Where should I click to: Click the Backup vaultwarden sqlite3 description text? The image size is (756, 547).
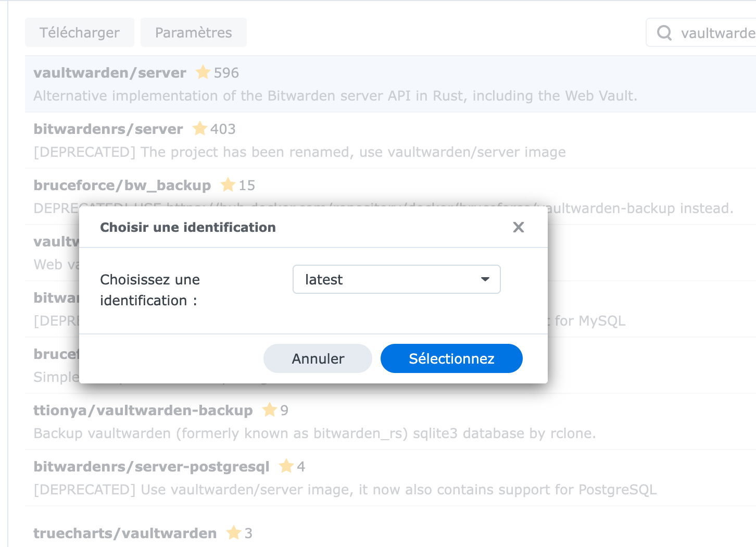point(314,433)
